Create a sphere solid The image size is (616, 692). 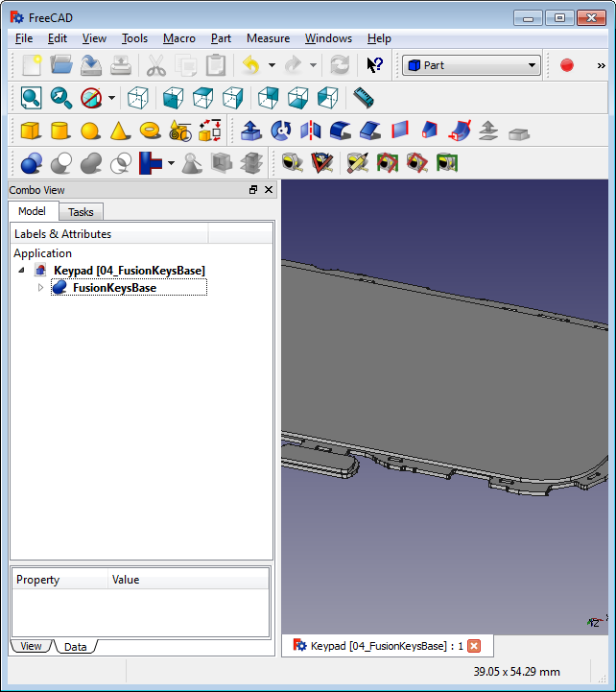[x=90, y=131]
